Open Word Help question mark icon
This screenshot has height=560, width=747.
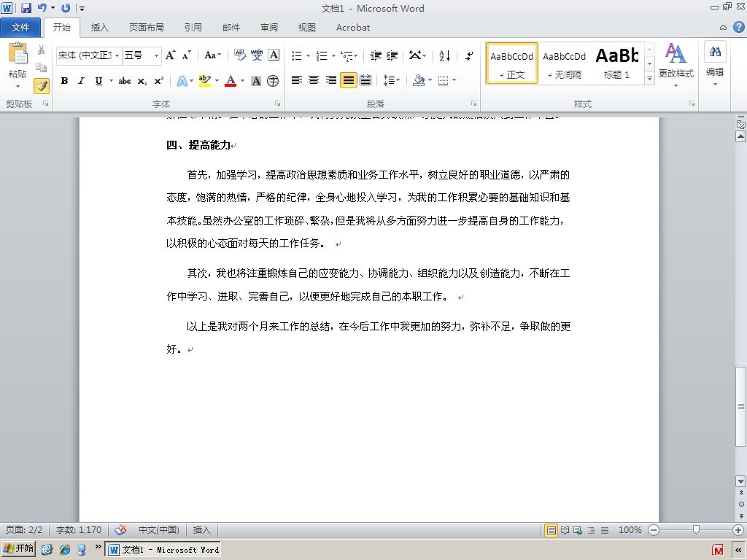pyautogui.click(x=738, y=27)
